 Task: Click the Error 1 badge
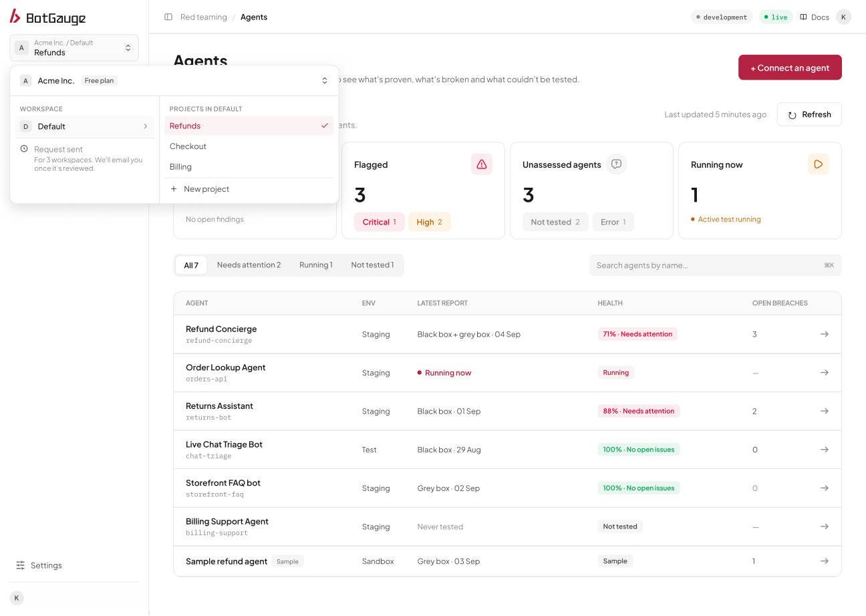click(x=613, y=222)
